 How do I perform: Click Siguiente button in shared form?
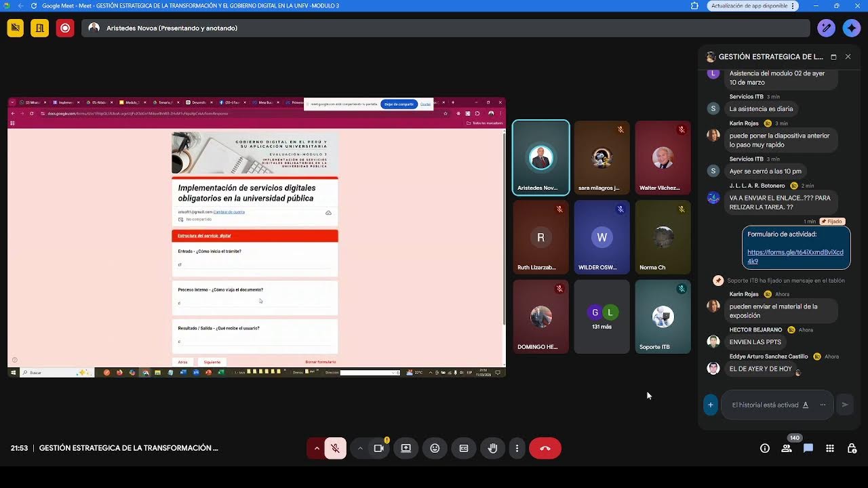[x=212, y=362]
